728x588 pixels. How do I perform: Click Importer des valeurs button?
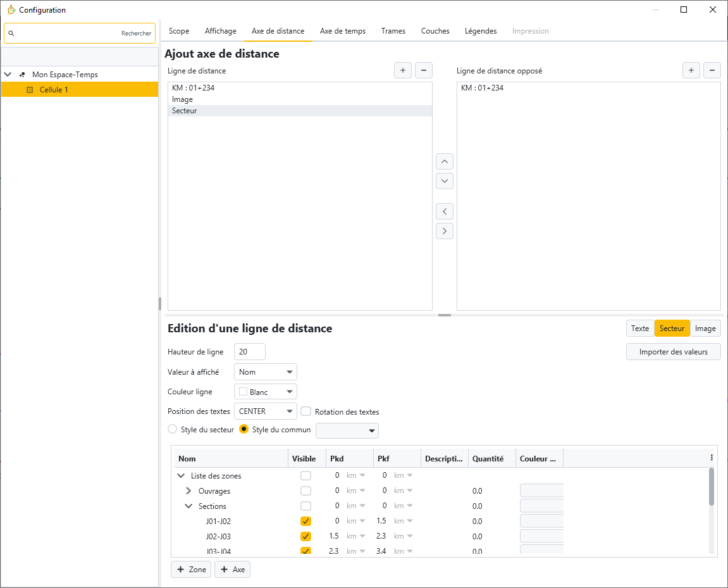[673, 352]
